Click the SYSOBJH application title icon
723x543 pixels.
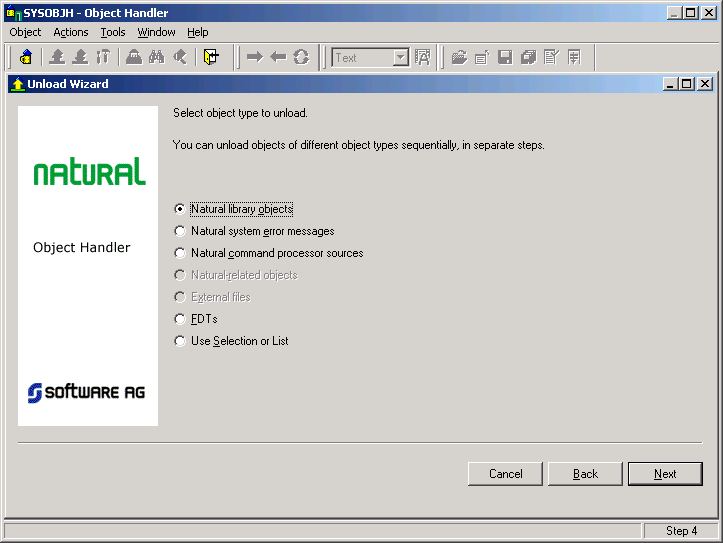14,13
